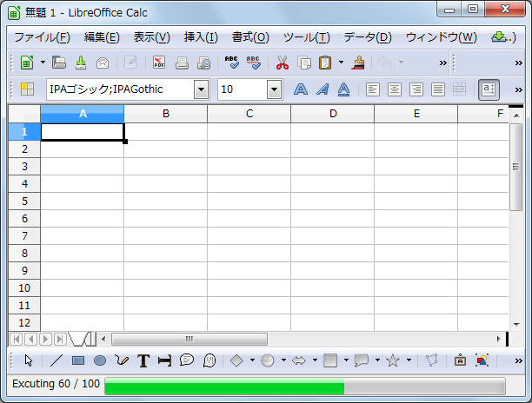Expand hidden standard toolbar items
The height and width of the screenshot is (403, 532).
[x=442, y=63]
